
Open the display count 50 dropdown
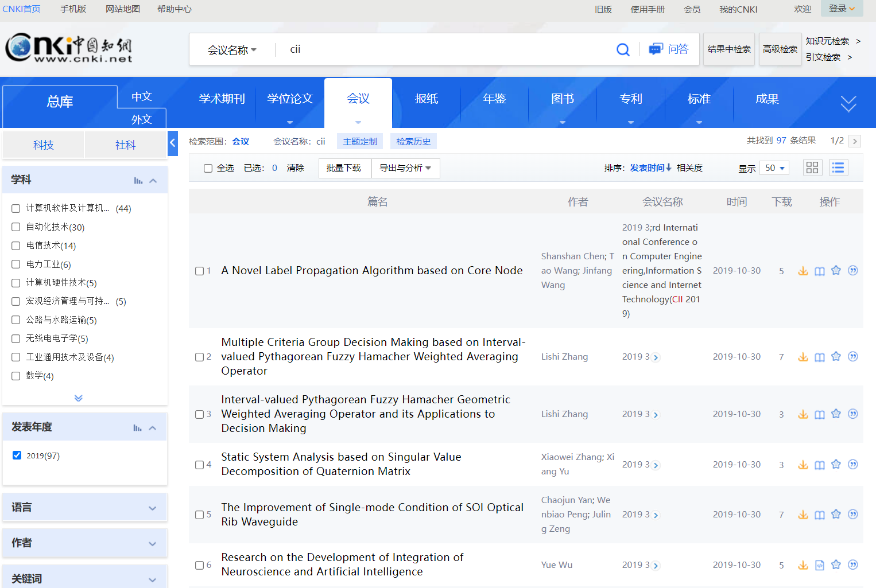coord(774,168)
